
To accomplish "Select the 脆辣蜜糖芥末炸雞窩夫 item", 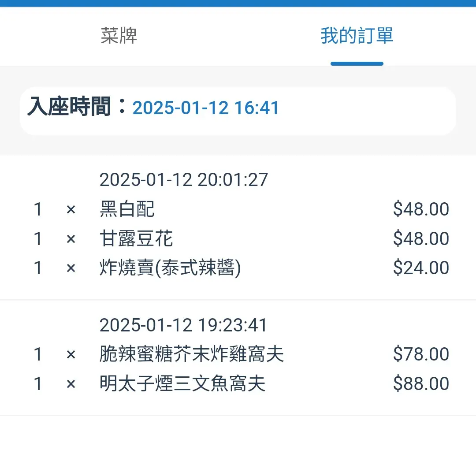I will point(192,354).
